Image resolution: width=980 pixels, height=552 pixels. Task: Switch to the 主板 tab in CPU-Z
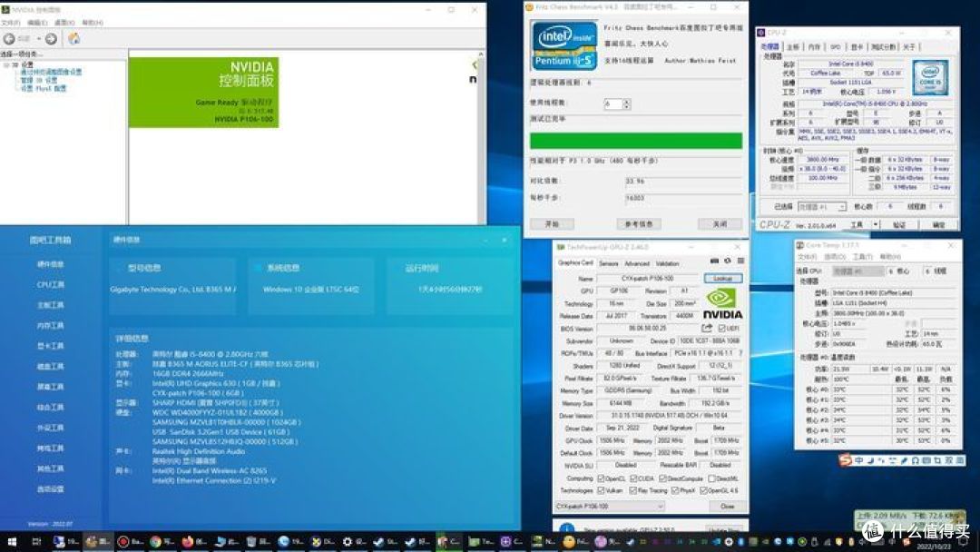coord(792,47)
